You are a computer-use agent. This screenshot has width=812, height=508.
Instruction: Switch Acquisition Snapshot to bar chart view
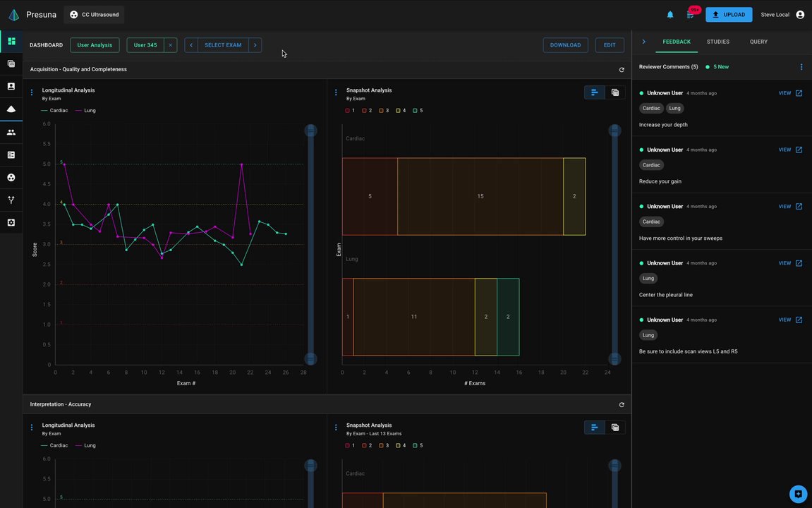tap(595, 92)
